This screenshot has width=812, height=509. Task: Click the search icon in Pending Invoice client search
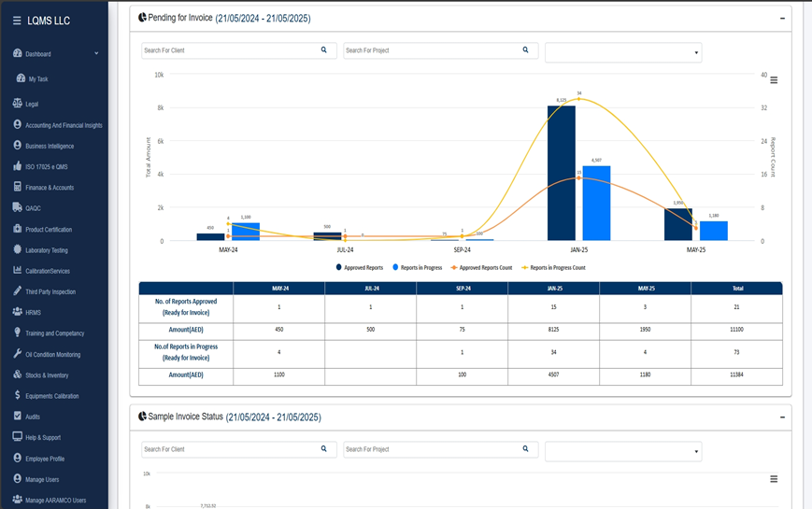coord(324,50)
